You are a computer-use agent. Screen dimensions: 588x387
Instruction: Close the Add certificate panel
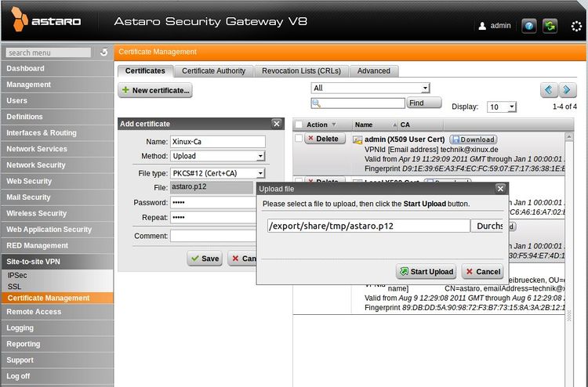point(277,124)
